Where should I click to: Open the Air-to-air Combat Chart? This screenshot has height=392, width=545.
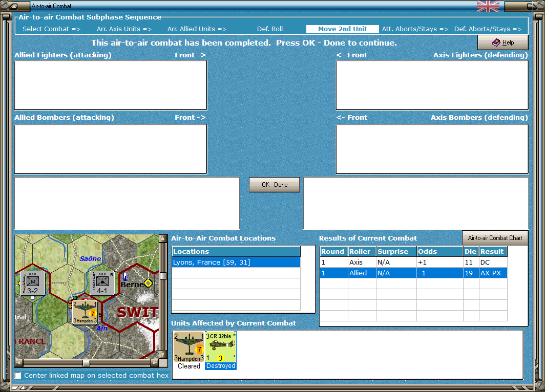pyautogui.click(x=495, y=238)
